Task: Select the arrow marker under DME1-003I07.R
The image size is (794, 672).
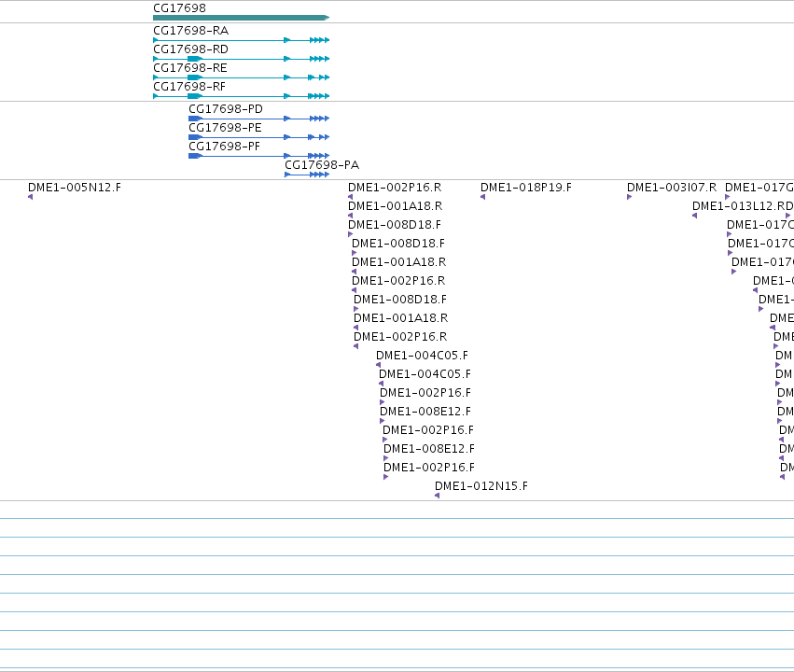Action: [630, 197]
